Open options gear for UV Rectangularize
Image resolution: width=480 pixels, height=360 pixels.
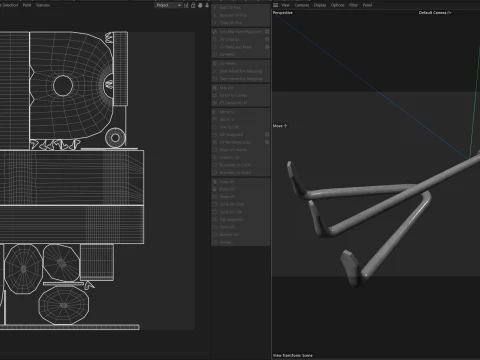pyautogui.click(x=267, y=142)
